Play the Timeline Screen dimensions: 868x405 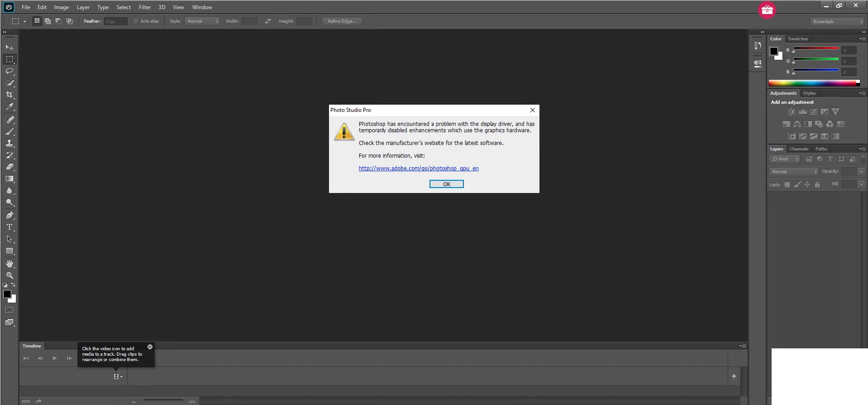point(55,358)
